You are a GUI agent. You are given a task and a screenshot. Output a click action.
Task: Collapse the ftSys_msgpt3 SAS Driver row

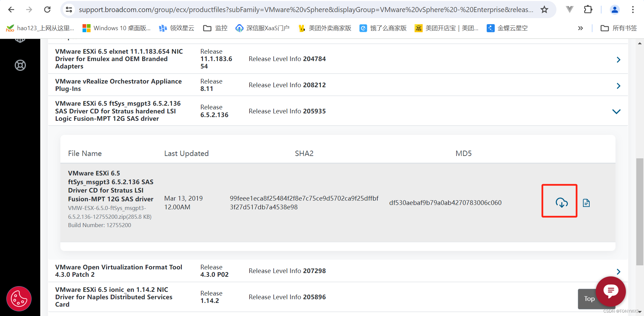click(616, 111)
